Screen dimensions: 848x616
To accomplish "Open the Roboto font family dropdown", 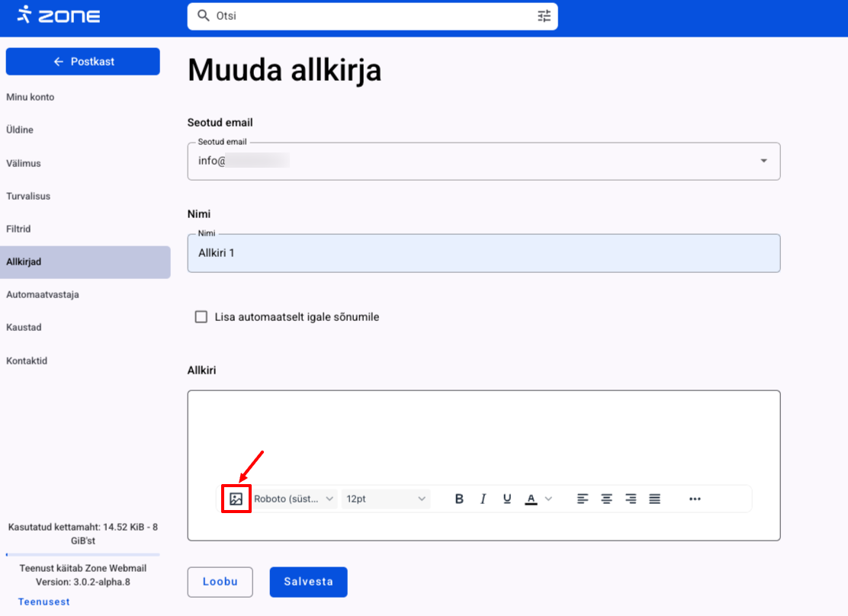I will coord(294,499).
